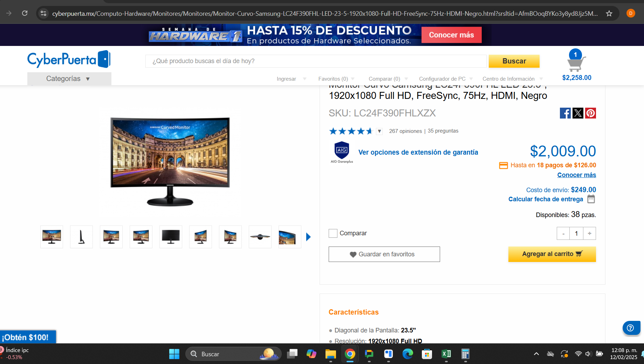This screenshot has height=364, width=644.
Task: Select side-profile monitor thumbnail
Action: 81,237
